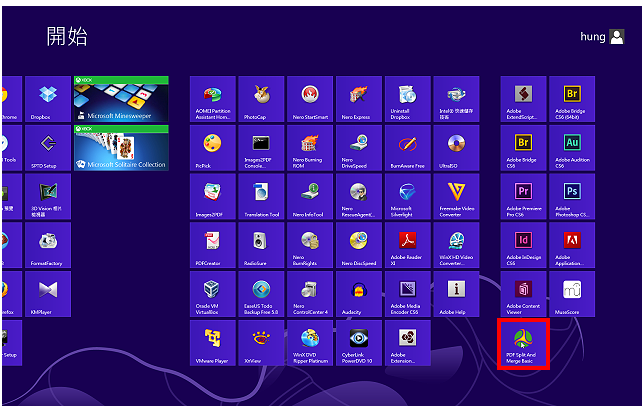Open the Images2PDF tile with photo stack icon
Viewport: 644px width, 406px height.
(x=213, y=197)
